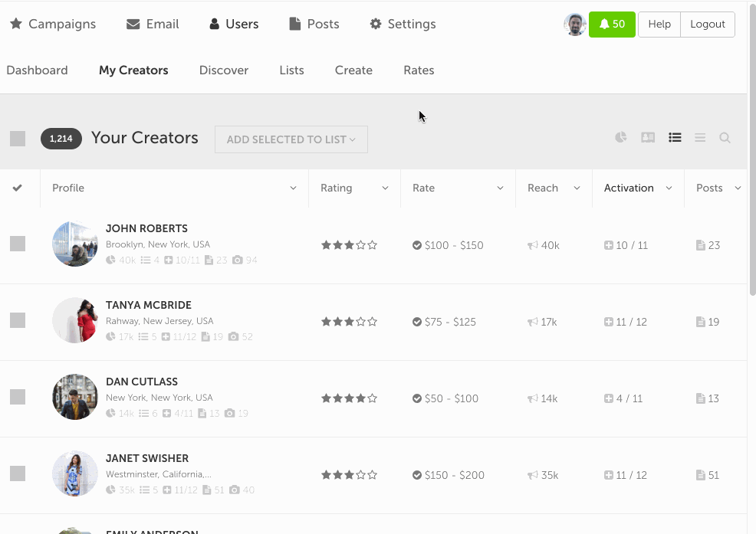
Task: Click the check mark column header icon
Action: point(18,188)
